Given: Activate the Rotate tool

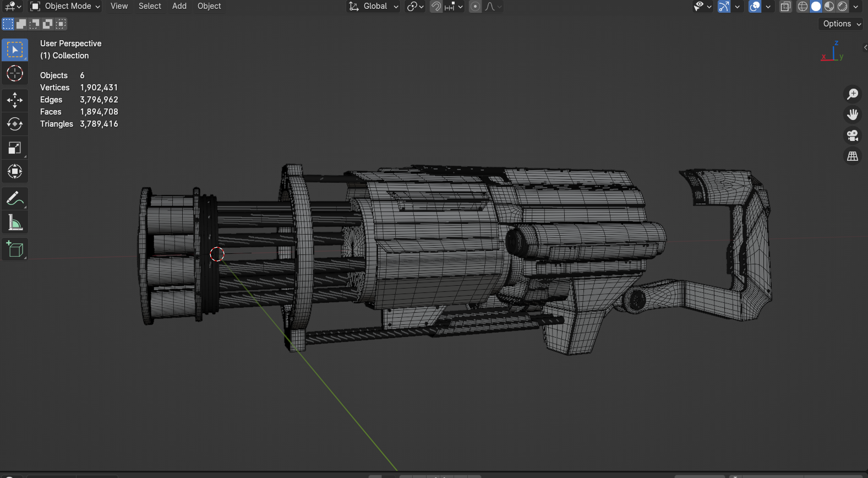Looking at the screenshot, I should point(15,124).
